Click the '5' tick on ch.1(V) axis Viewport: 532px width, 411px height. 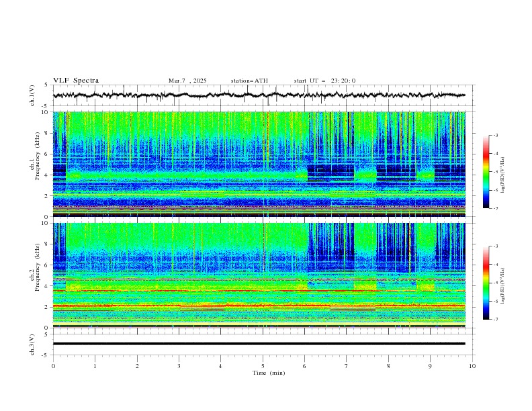46,85
